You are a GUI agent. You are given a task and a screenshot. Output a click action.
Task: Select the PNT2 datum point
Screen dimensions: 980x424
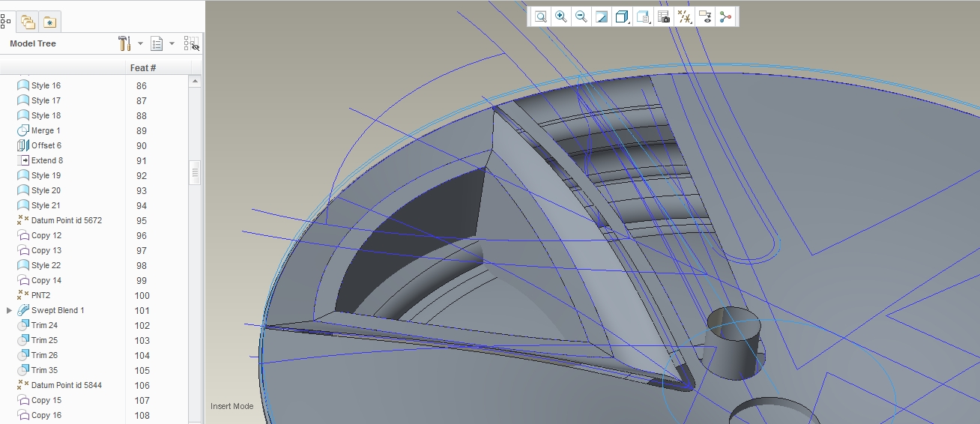(x=40, y=295)
